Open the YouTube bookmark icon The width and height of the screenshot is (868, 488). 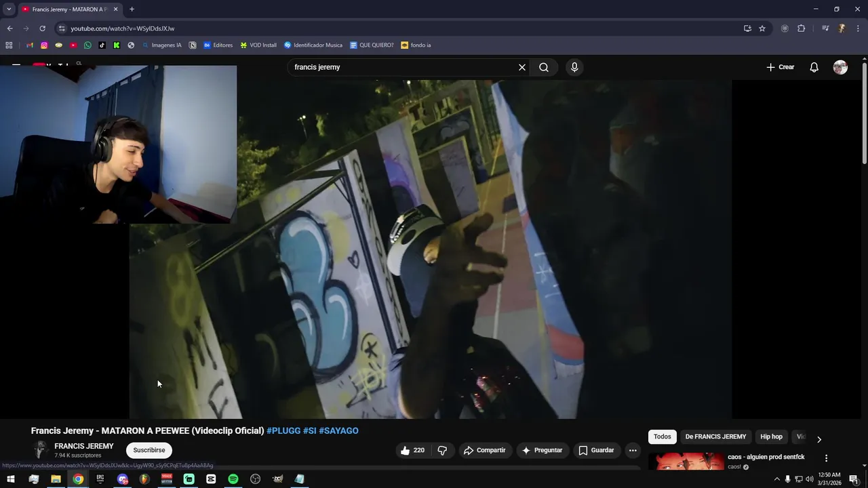point(73,45)
